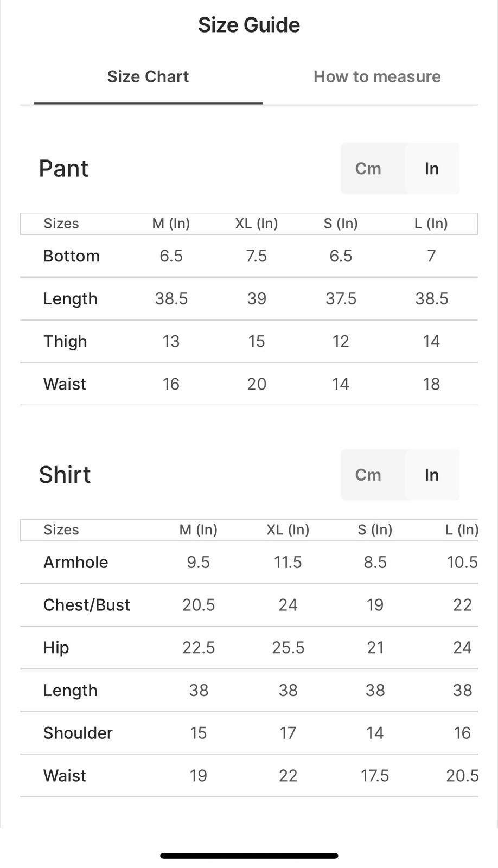Image resolution: width=498 pixels, height=868 pixels.
Task: Tap the Armhole row label
Action: (76, 562)
